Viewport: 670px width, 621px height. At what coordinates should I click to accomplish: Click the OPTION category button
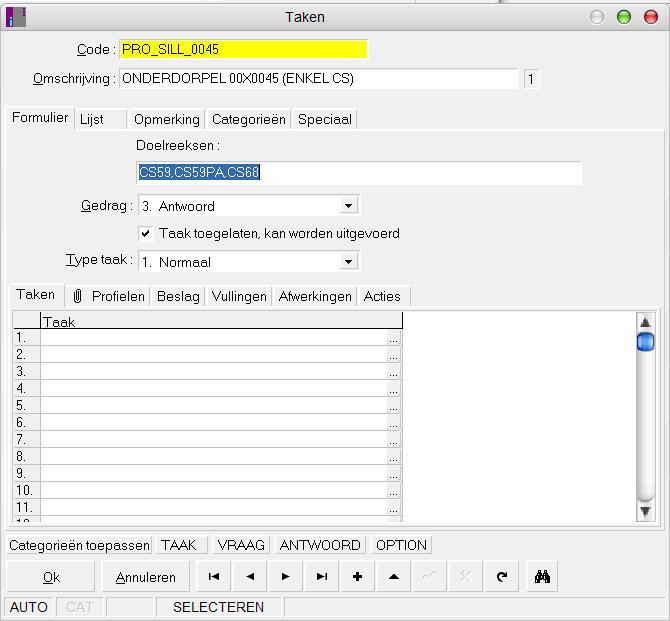click(x=401, y=545)
